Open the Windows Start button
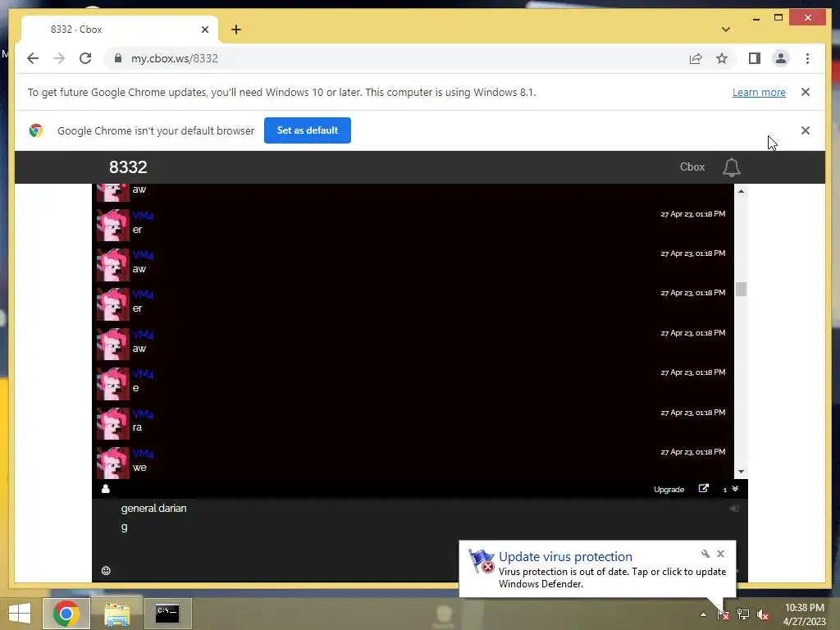The width and height of the screenshot is (840, 630). (x=20, y=614)
